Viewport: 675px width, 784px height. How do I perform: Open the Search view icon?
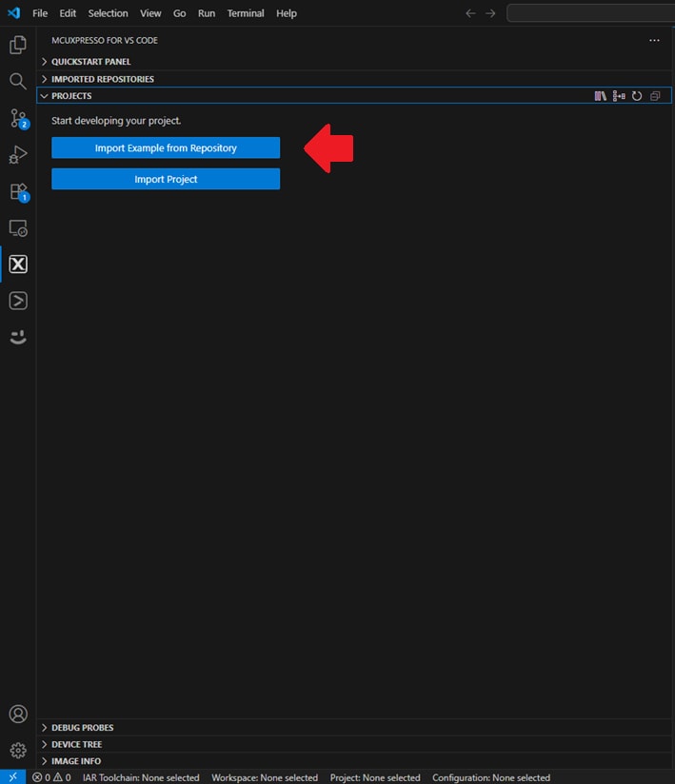pos(18,81)
